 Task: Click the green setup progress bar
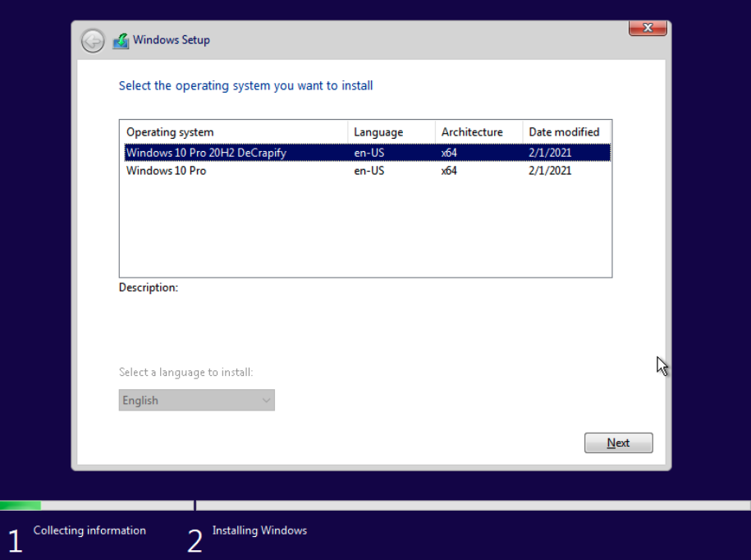21,505
